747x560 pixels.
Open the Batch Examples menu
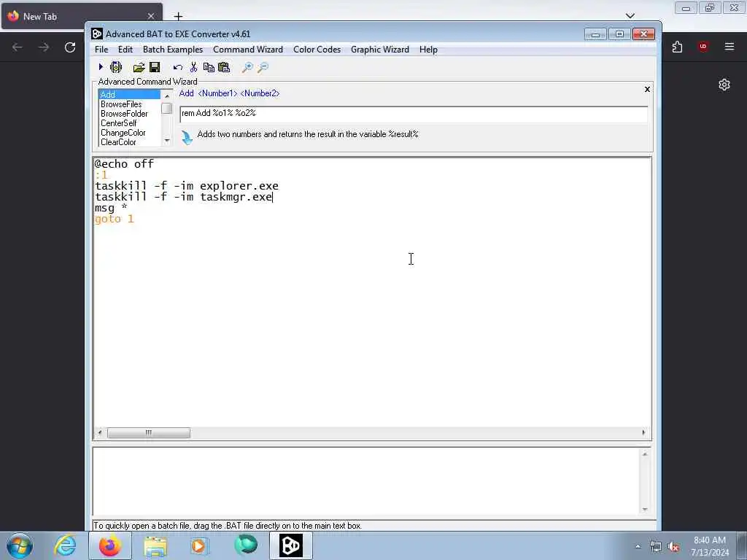click(x=173, y=50)
